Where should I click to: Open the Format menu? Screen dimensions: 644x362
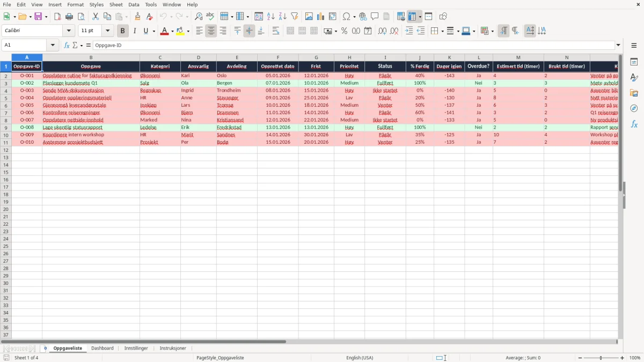76,4
